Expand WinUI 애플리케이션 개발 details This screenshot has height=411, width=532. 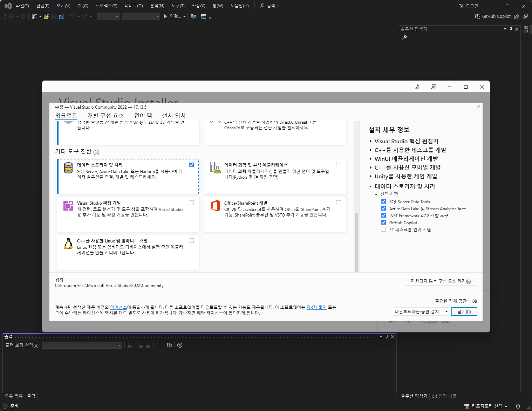(371, 159)
